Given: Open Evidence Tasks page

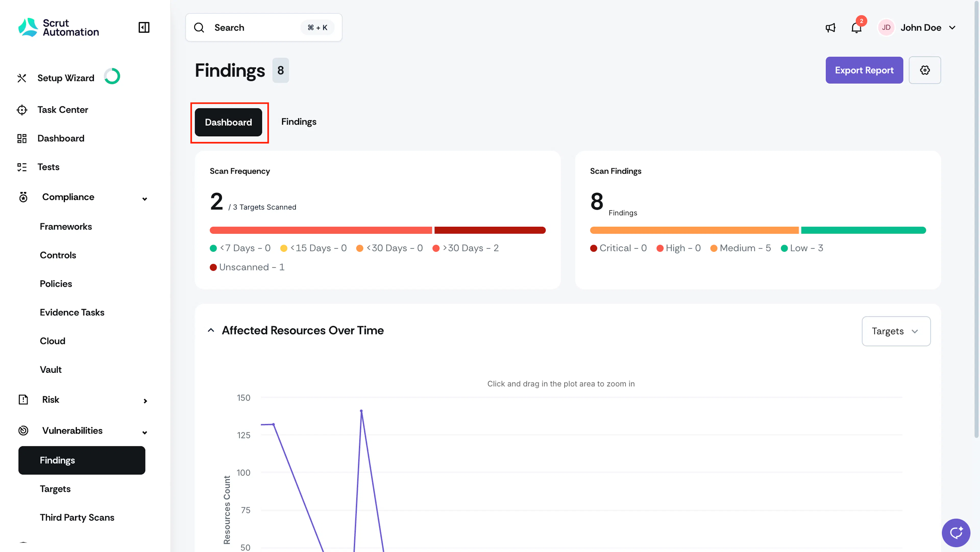Looking at the screenshot, I should point(72,312).
